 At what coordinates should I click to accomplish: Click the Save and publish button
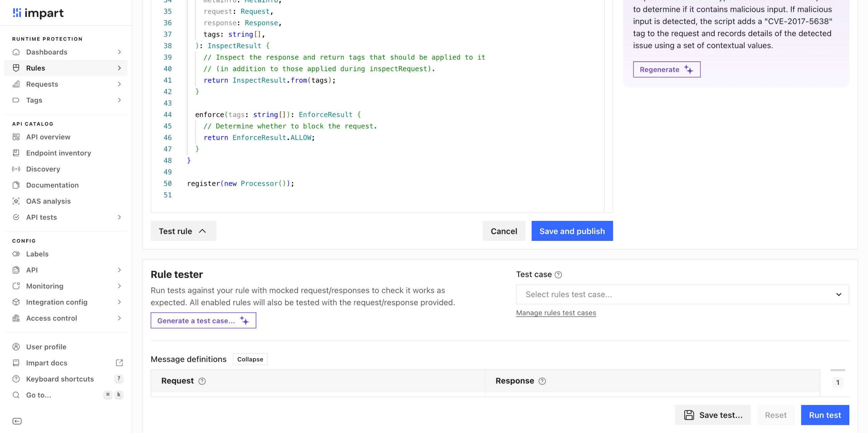click(x=572, y=231)
